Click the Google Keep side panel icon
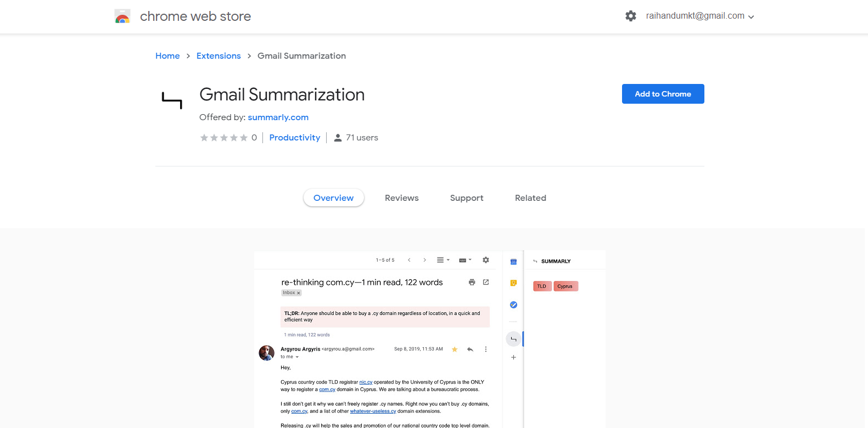868x428 pixels. click(x=513, y=283)
